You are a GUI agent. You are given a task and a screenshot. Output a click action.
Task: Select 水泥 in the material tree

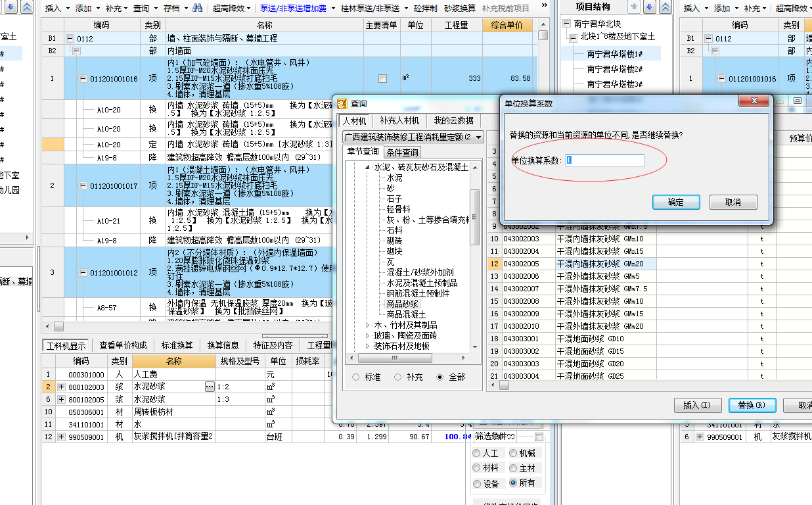point(394,178)
